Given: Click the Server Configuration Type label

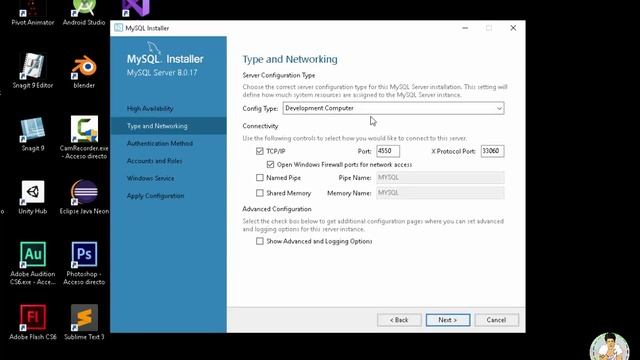Looking at the screenshot, I should coord(279,76).
